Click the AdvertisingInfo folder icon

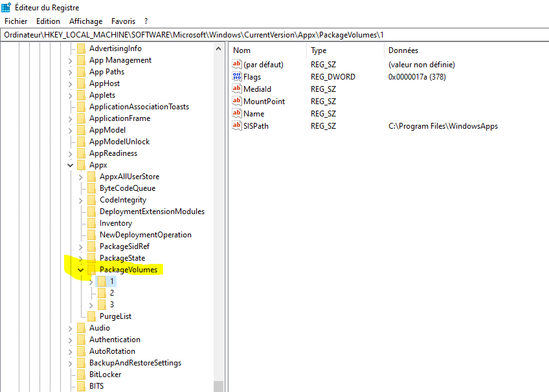click(81, 49)
